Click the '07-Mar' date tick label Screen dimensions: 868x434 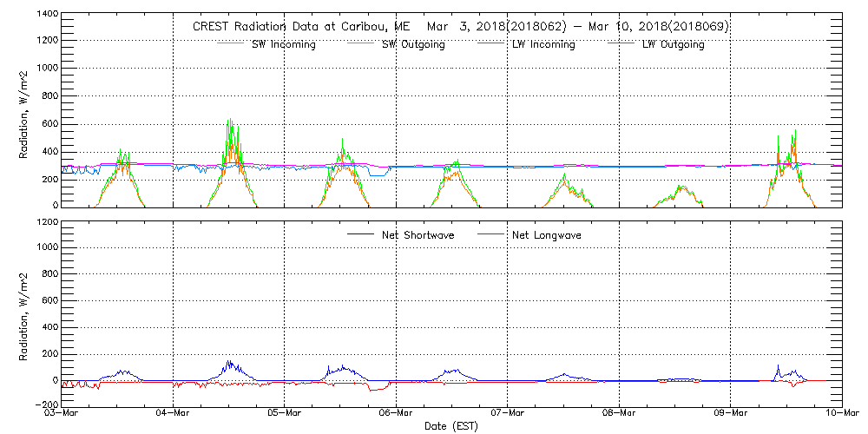(508, 413)
